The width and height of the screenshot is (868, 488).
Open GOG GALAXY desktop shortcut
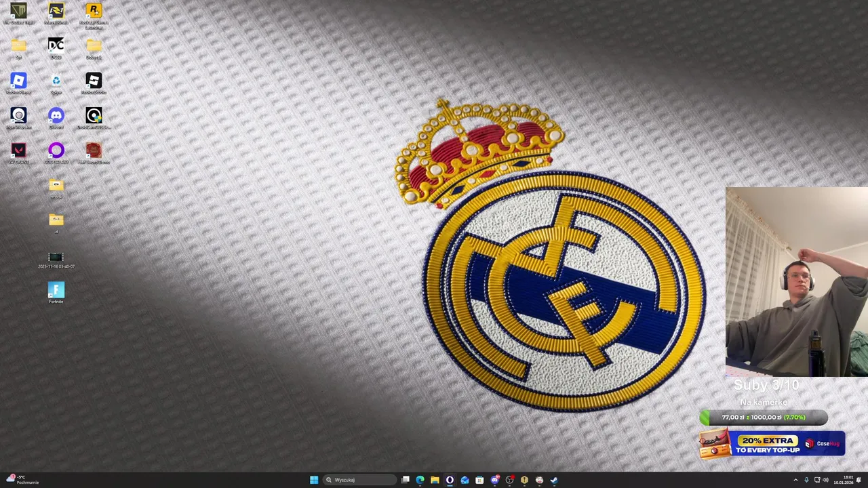pyautogui.click(x=56, y=152)
